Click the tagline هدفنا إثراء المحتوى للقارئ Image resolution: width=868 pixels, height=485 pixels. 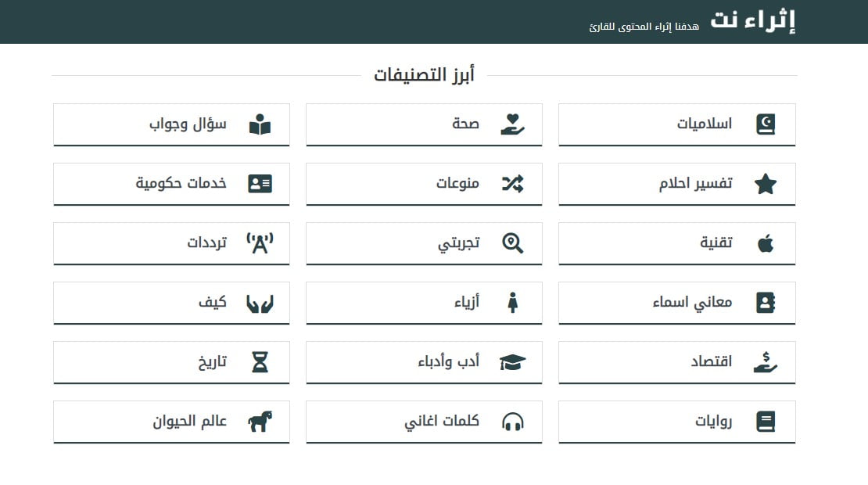pyautogui.click(x=644, y=27)
